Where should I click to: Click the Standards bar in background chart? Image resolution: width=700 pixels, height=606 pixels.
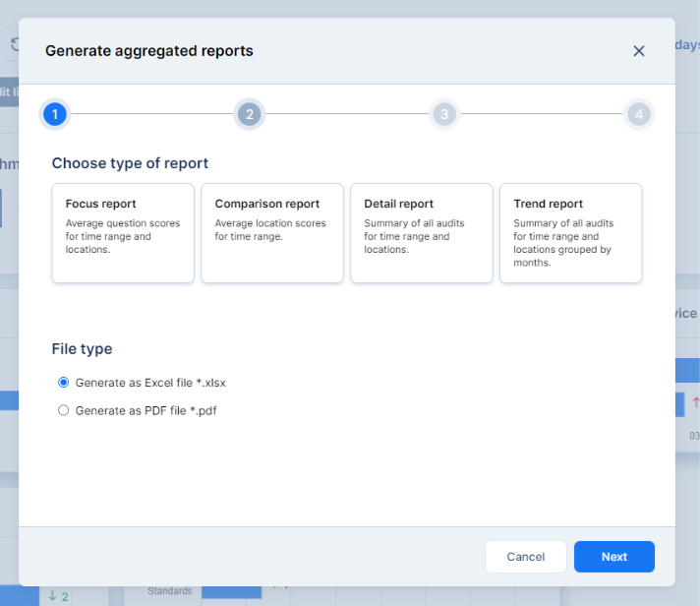[x=232, y=592]
